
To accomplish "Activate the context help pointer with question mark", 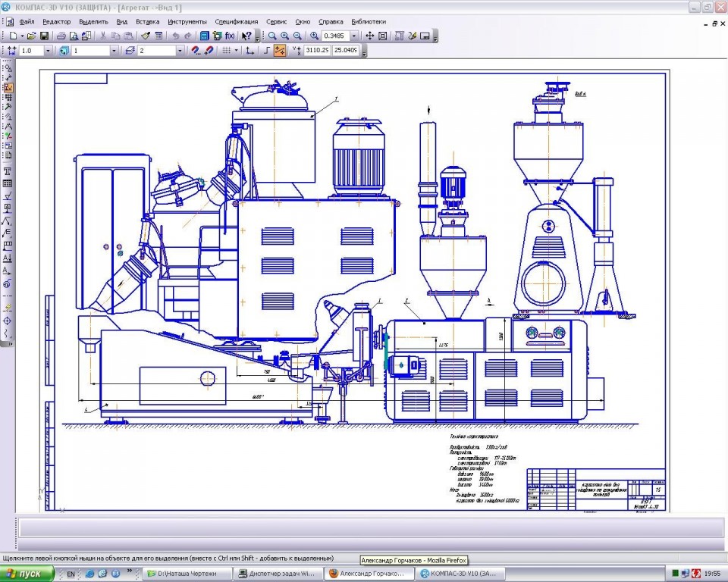I will point(246,36).
